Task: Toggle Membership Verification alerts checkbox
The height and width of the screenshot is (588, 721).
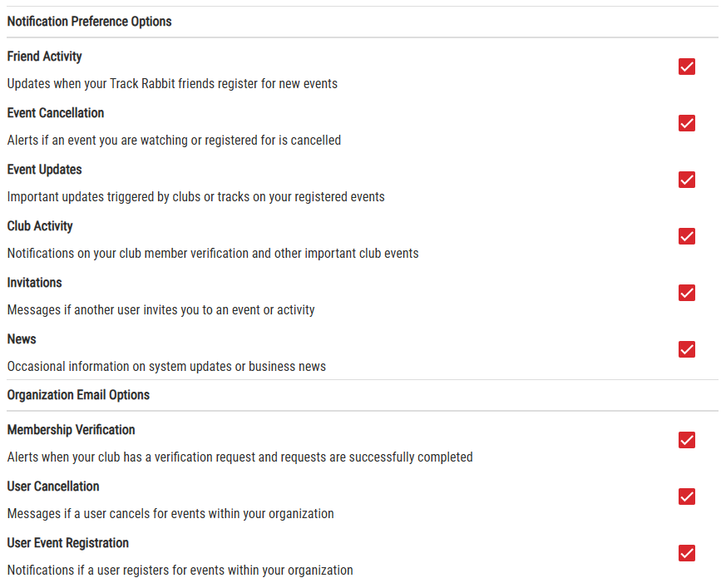Action: [687, 440]
